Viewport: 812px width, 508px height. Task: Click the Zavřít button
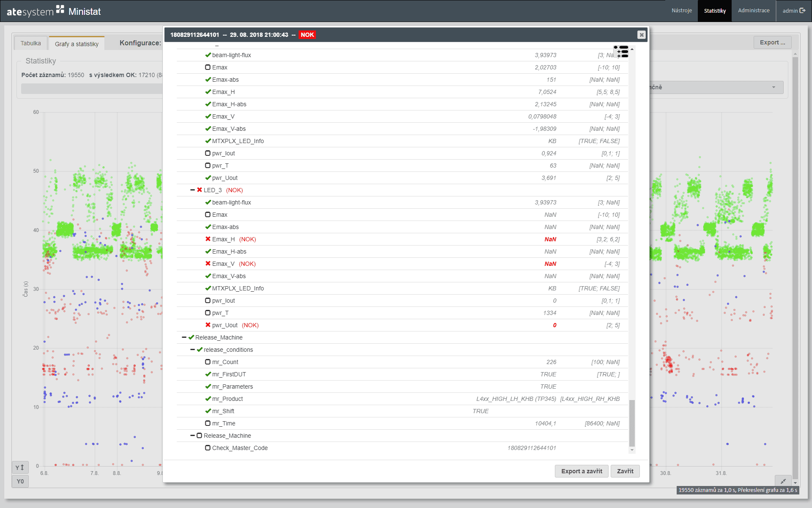pos(625,471)
